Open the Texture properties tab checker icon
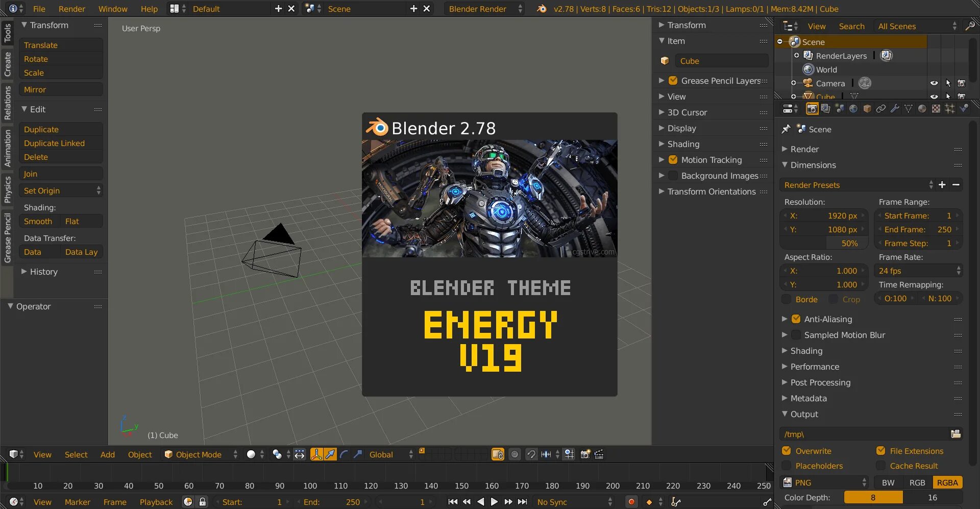This screenshot has height=509, width=980. [x=936, y=109]
